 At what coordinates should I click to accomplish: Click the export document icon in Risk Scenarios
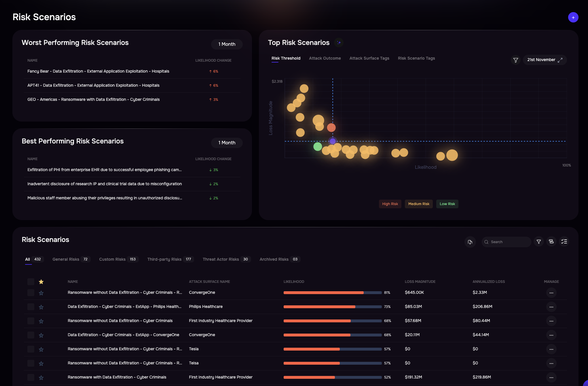point(470,242)
